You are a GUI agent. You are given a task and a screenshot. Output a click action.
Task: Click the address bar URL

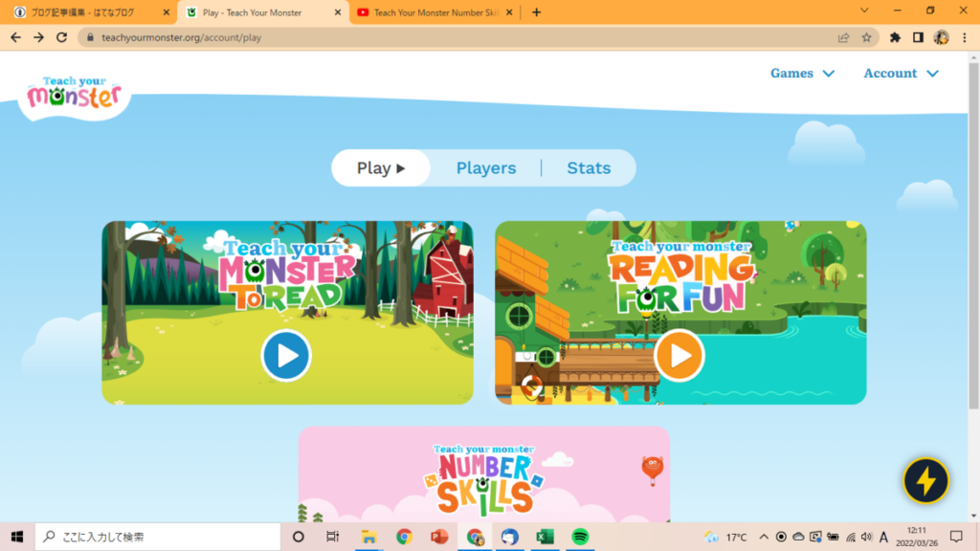click(181, 37)
